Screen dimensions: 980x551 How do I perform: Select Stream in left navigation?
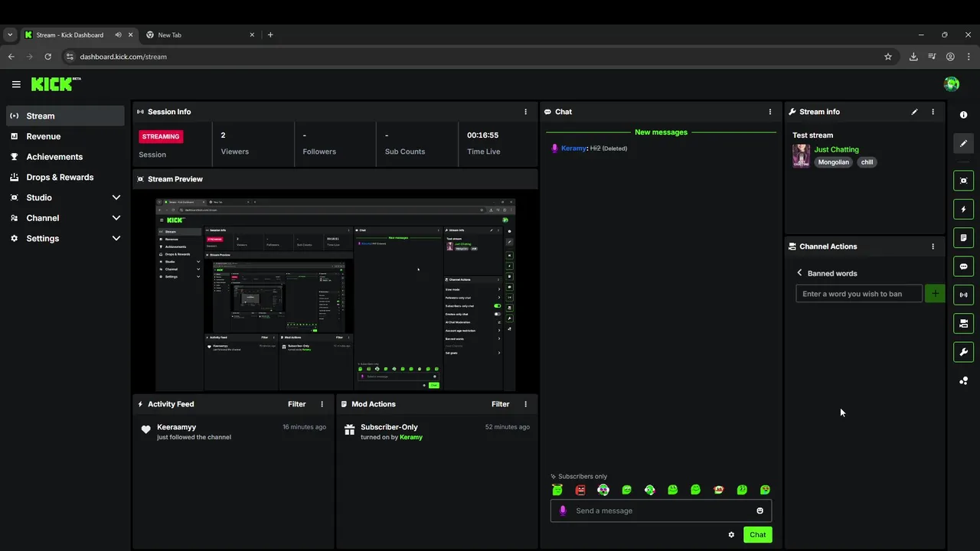[x=65, y=116]
